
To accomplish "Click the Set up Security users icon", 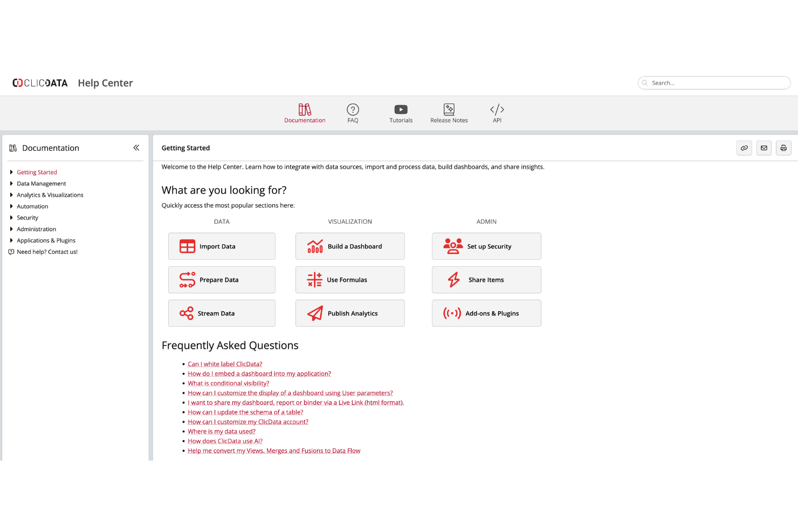I will coord(453,246).
